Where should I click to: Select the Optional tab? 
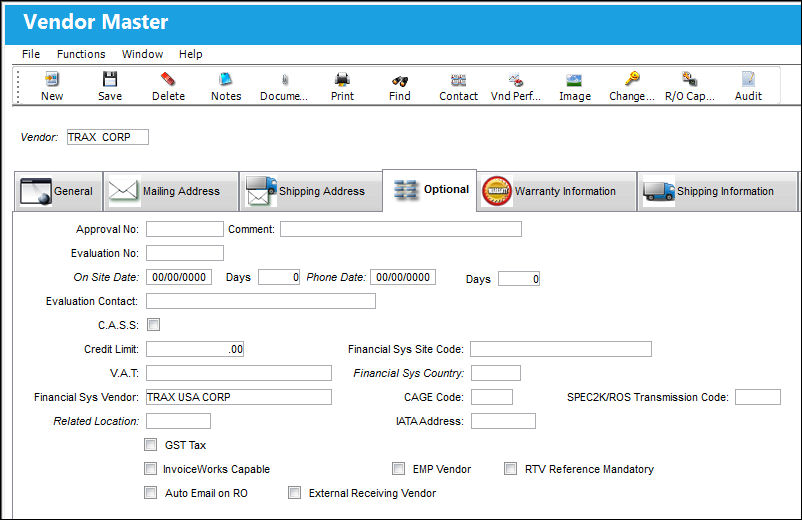(x=430, y=190)
